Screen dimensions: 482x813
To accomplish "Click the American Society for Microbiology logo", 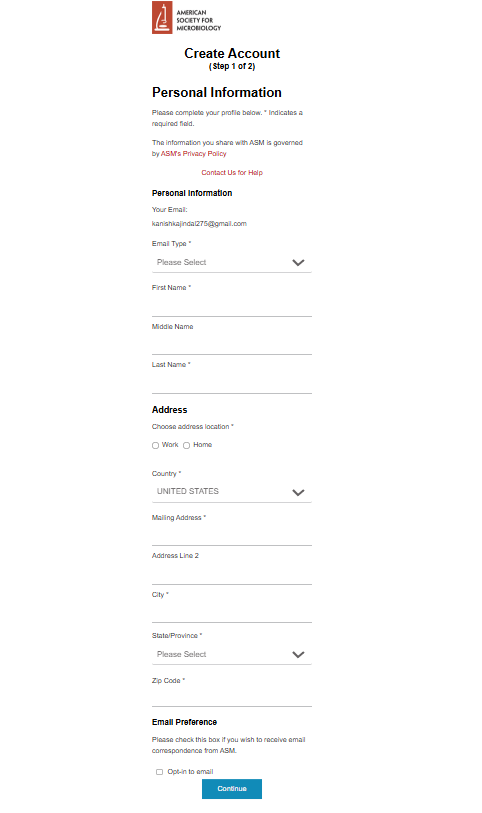I will [x=187, y=18].
